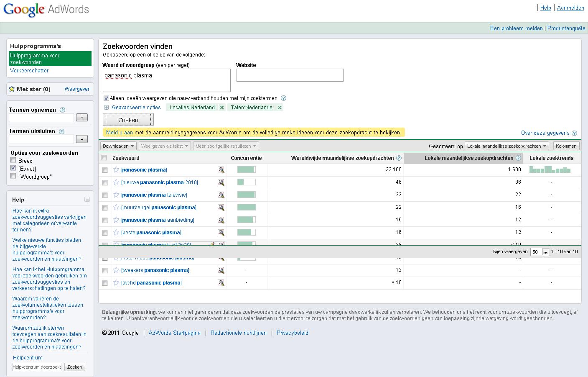Viewport: 588px width, 377px height.
Task: Collapse the Help panel
Action: point(87,200)
